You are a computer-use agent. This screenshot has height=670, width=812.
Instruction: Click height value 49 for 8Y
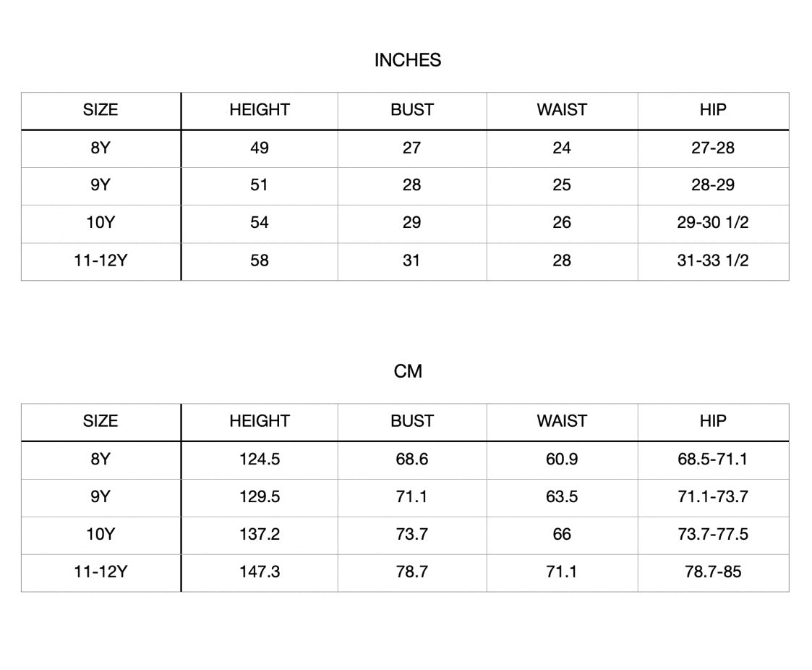coord(260,148)
